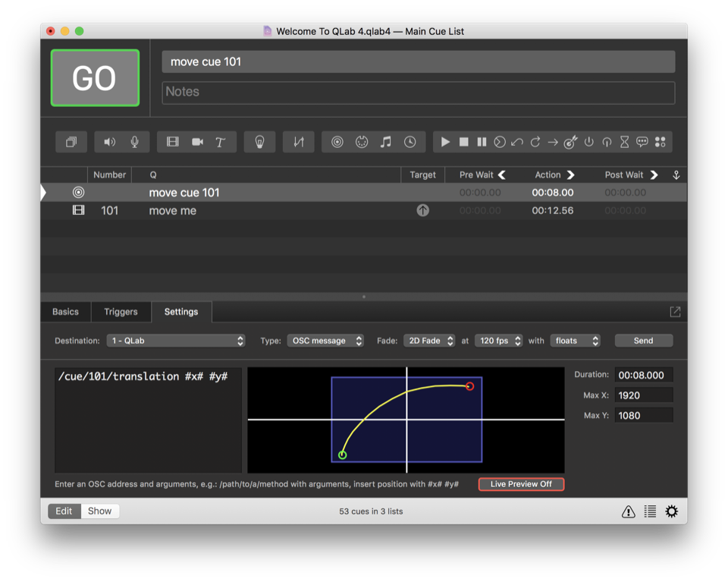Screen dimensions: 728x582
Task: Add a new Group cue
Action: tap(71, 142)
